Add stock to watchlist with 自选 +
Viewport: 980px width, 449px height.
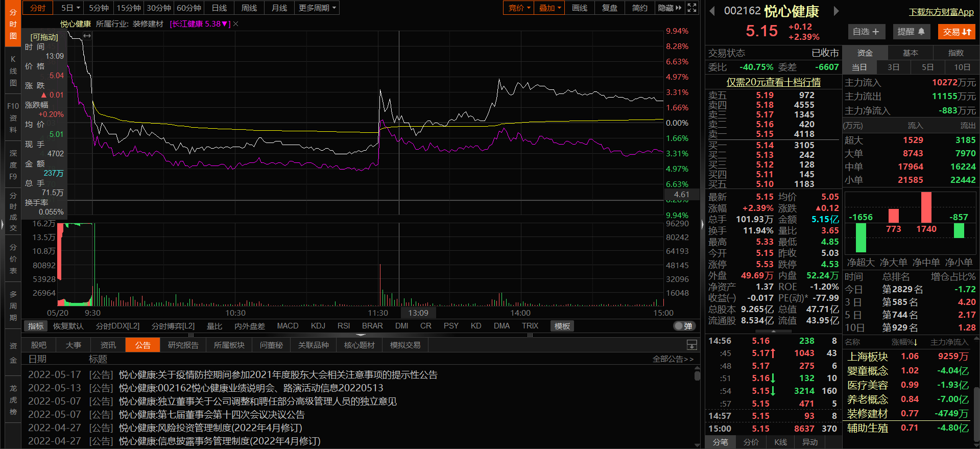(866, 32)
